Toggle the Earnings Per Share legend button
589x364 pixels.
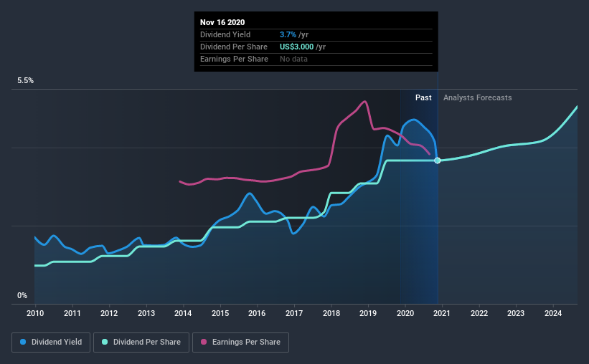click(240, 343)
